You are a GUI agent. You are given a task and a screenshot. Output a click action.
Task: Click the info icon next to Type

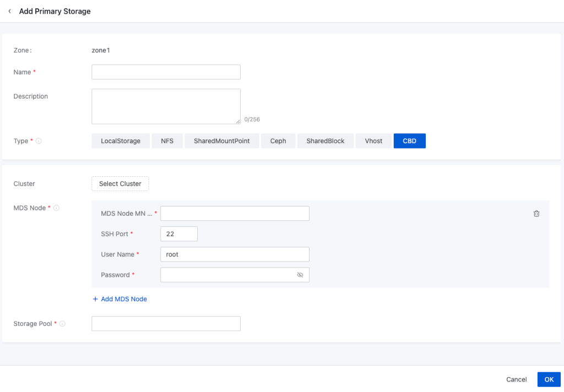pos(39,141)
